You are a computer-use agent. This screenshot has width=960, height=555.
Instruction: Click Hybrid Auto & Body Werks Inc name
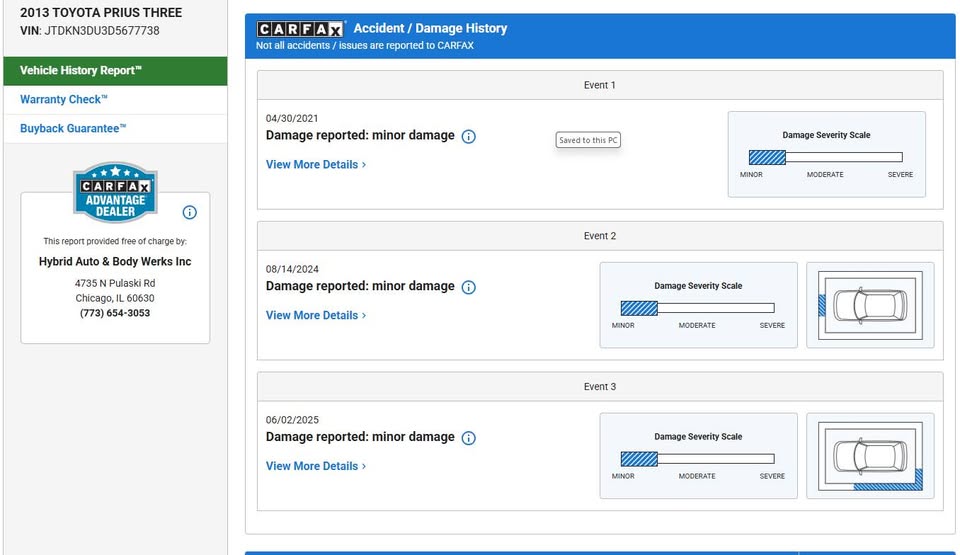tap(115, 262)
